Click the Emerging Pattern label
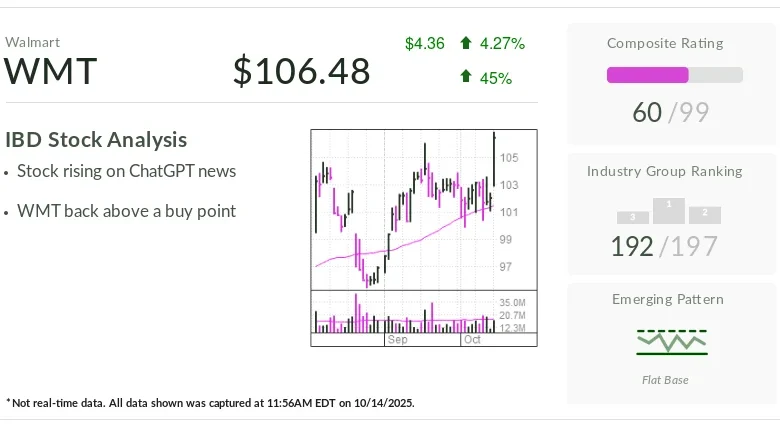780x430 pixels. coord(667,299)
